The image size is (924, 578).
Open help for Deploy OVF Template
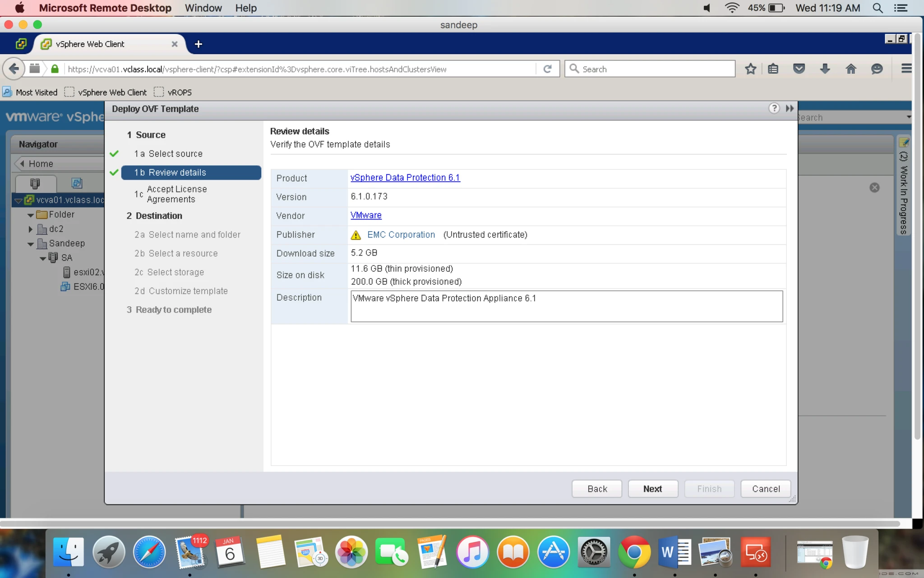774,108
